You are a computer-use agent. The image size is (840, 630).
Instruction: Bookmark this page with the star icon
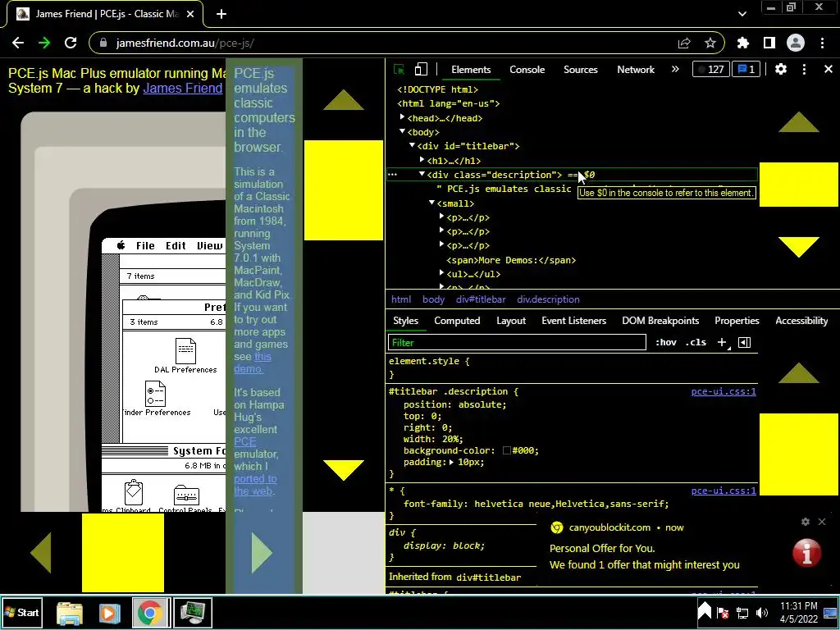(x=710, y=43)
